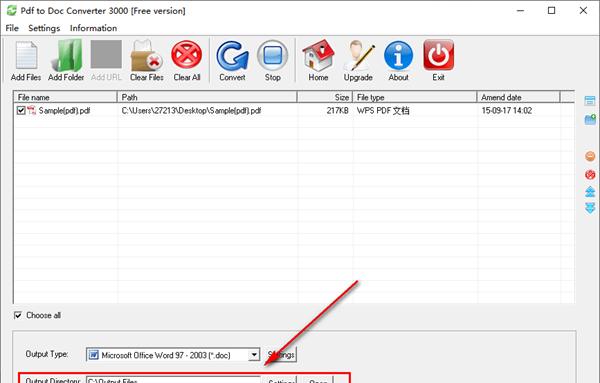Sort by Path column header
Viewport: 600px width, 383px height.
[207, 97]
